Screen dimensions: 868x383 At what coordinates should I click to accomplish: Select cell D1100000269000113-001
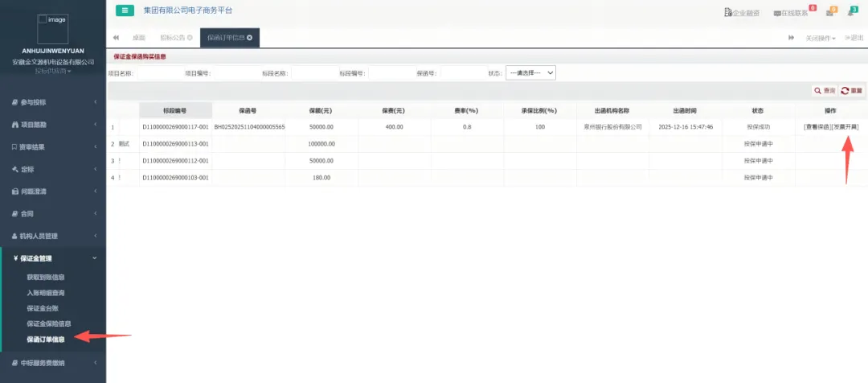pyautogui.click(x=175, y=144)
